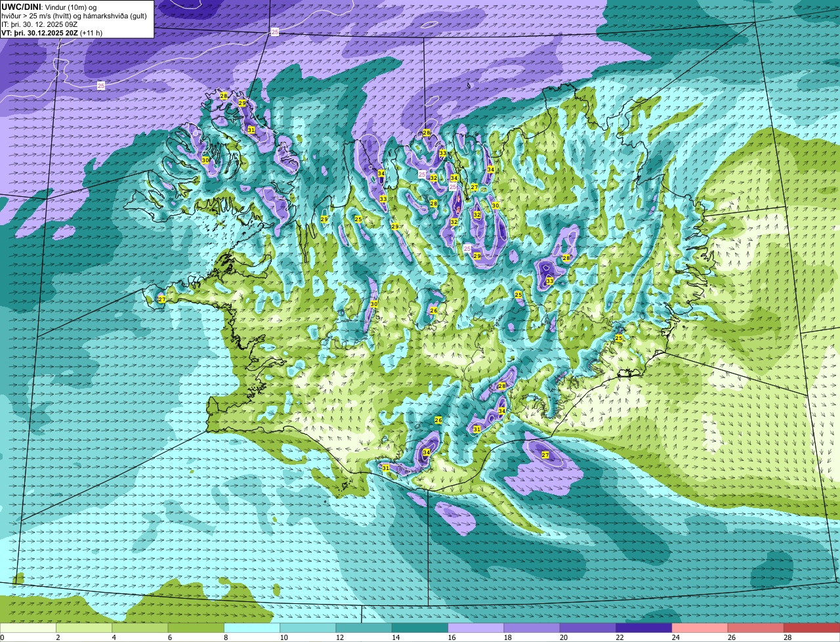The width and height of the screenshot is (840, 642).
Task: Click the medium teal 12–14 m/s legend swatch
Action: 364,628
